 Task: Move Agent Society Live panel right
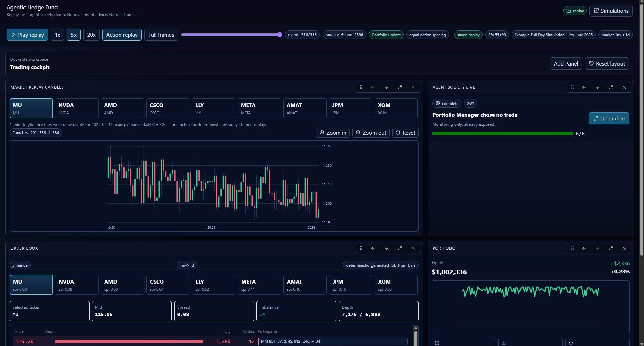coord(597,87)
